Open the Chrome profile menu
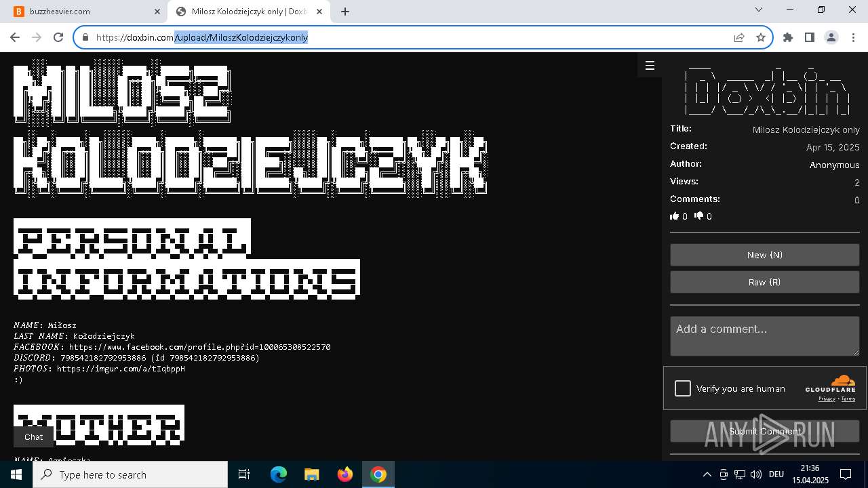The image size is (868, 488). pos(831,37)
